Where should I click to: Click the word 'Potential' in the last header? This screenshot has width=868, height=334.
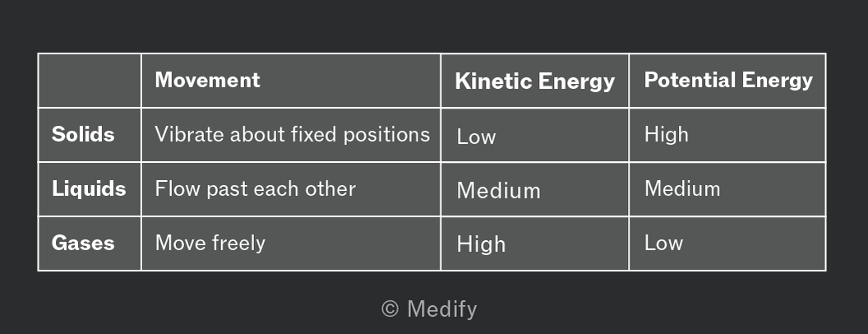coord(690,80)
